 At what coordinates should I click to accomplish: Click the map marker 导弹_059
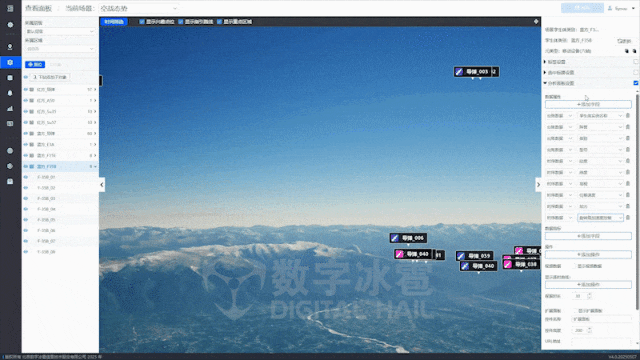coord(474,256)
